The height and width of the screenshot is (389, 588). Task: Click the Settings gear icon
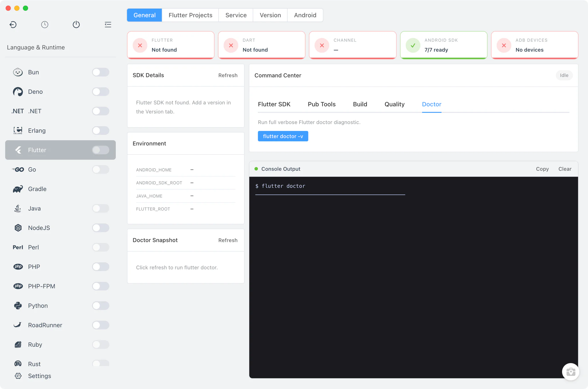tap(18, 376)
